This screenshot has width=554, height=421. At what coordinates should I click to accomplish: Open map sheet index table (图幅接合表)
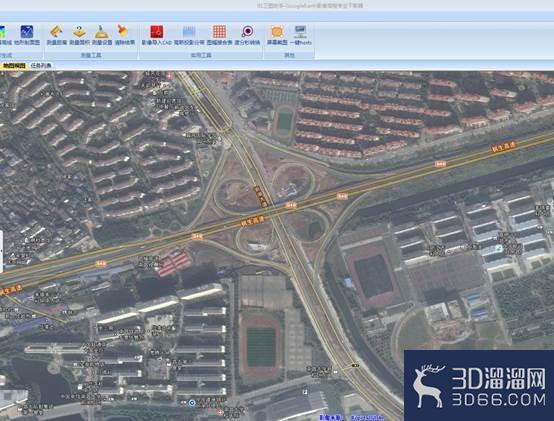click(219, 36)
